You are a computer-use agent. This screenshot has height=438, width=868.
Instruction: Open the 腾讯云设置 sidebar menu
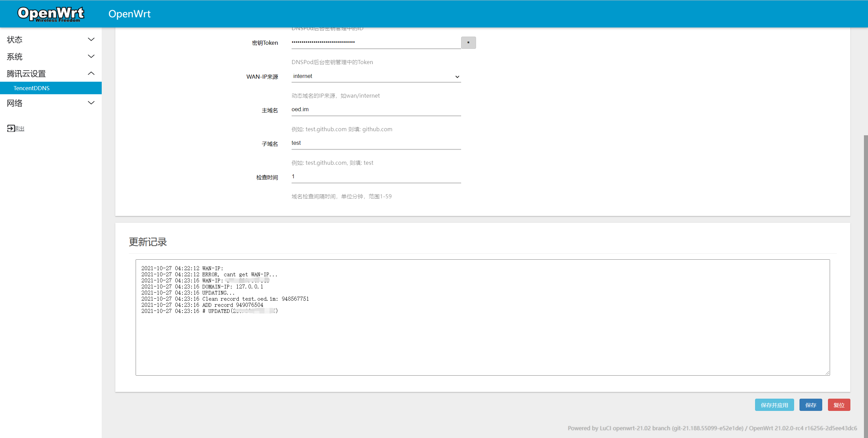(x=51, y=74)
